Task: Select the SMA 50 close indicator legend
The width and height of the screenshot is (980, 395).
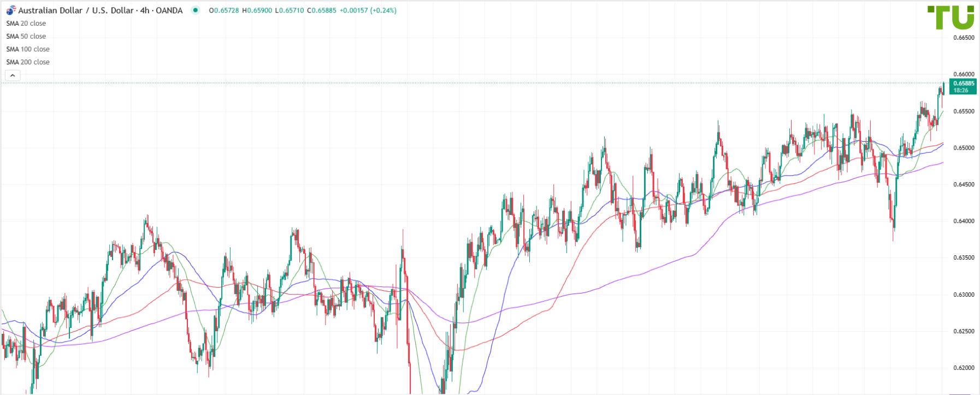Action: [26, 37]
